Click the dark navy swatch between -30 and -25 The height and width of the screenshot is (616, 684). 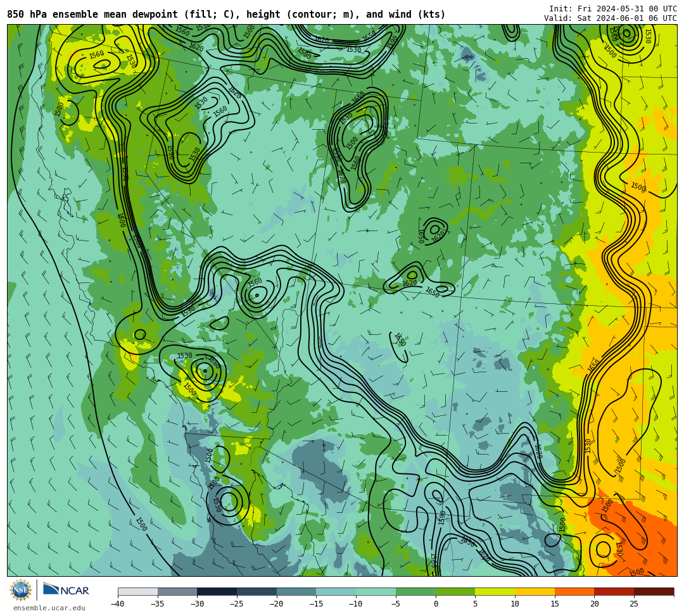pyautogui.click(x=217, y=591)
